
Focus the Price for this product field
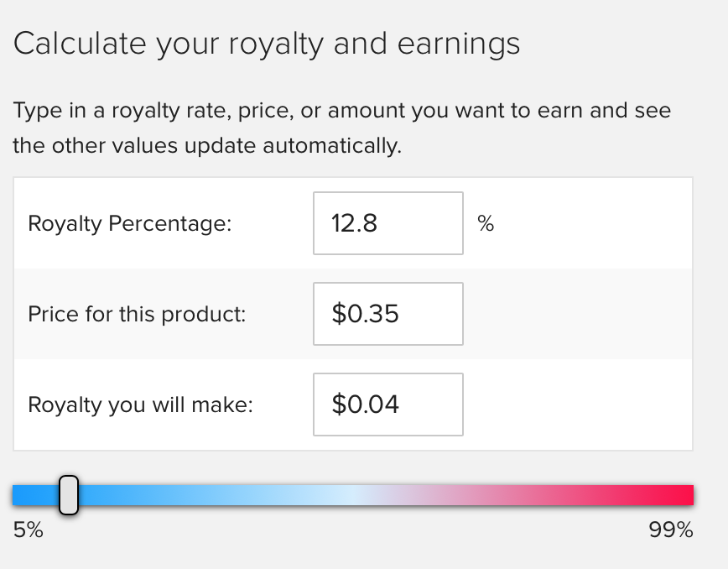[x=388, y=314]
